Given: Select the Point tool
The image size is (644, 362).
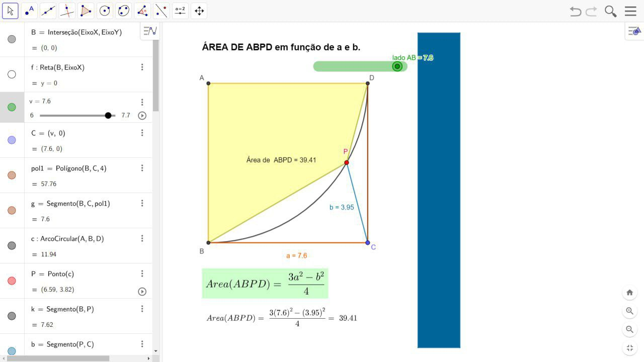Looking at the screenshot, I should 30,11.
